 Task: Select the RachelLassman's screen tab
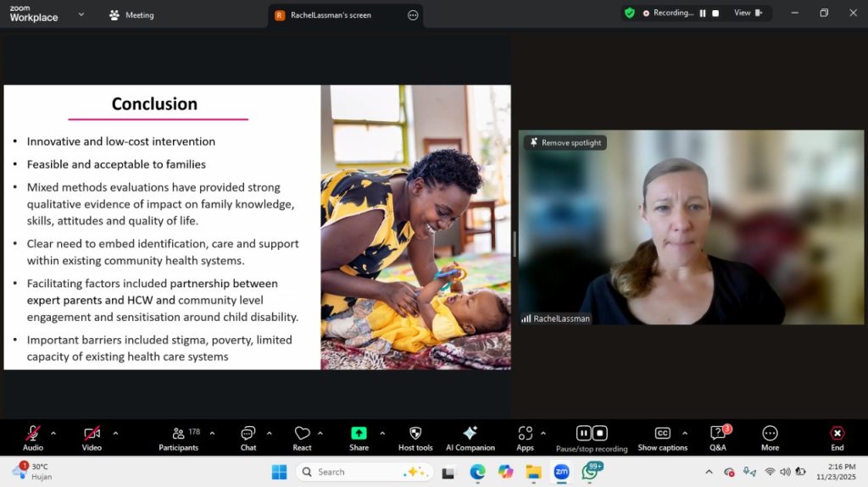coord(331,15)
